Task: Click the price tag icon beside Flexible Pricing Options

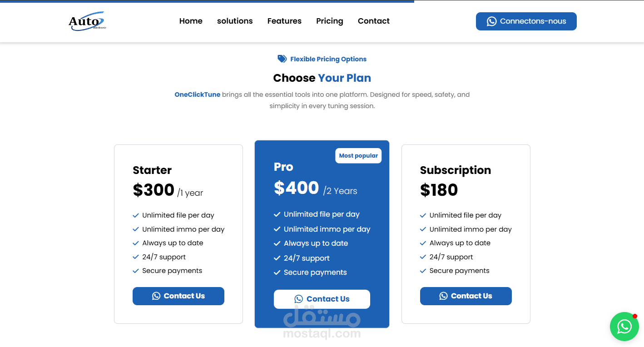Action: (x=282, y=59)
